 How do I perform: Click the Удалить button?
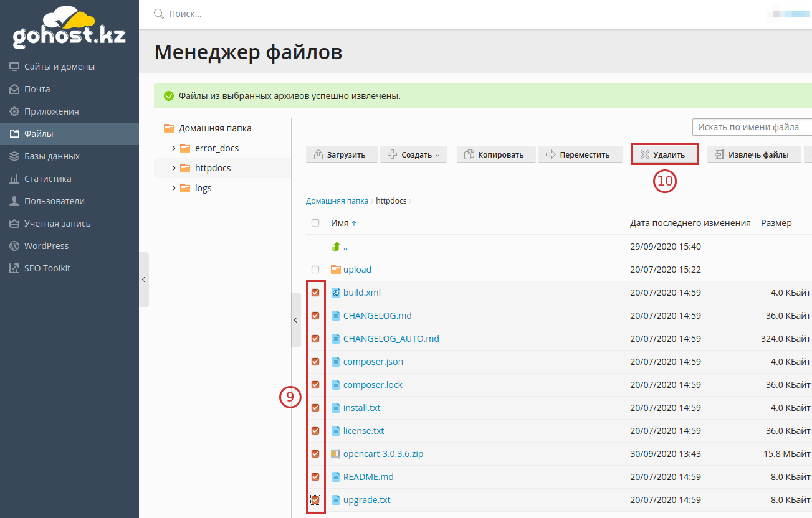pyautogui.click(x=664, y=154)
